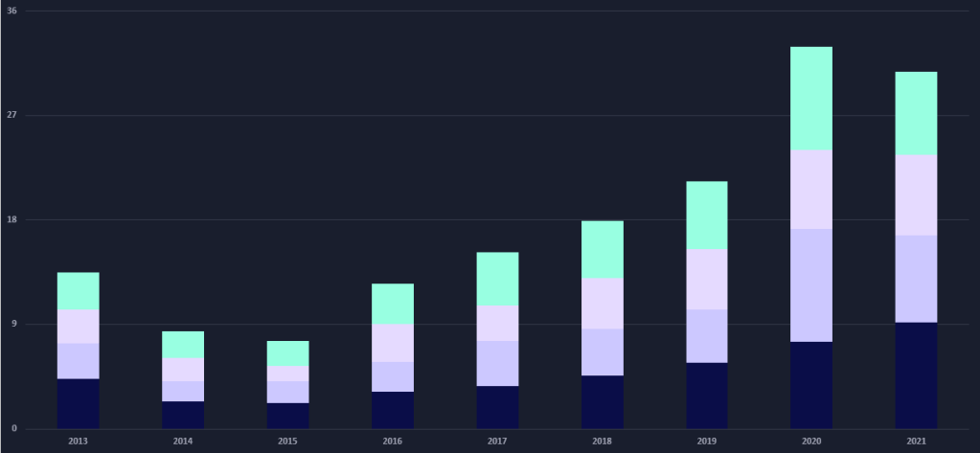Select the pale lilac segment of the 2016 bar

click(393, 342)
